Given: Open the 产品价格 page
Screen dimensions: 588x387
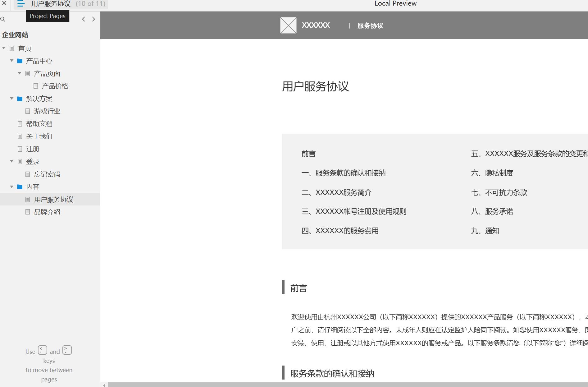Looking at the screenshot, I should click(55, 86).
